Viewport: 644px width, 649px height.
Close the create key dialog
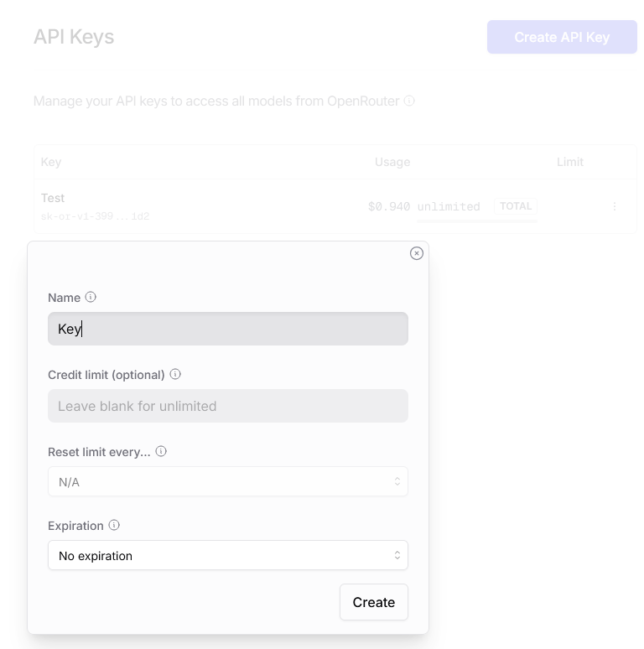point(417,253)
